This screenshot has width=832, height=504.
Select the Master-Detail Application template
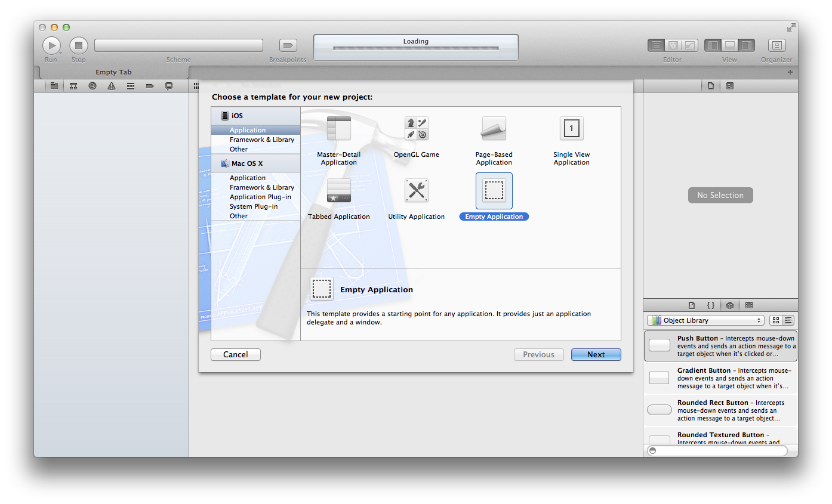pyautogui.click(x=339, y=141)
